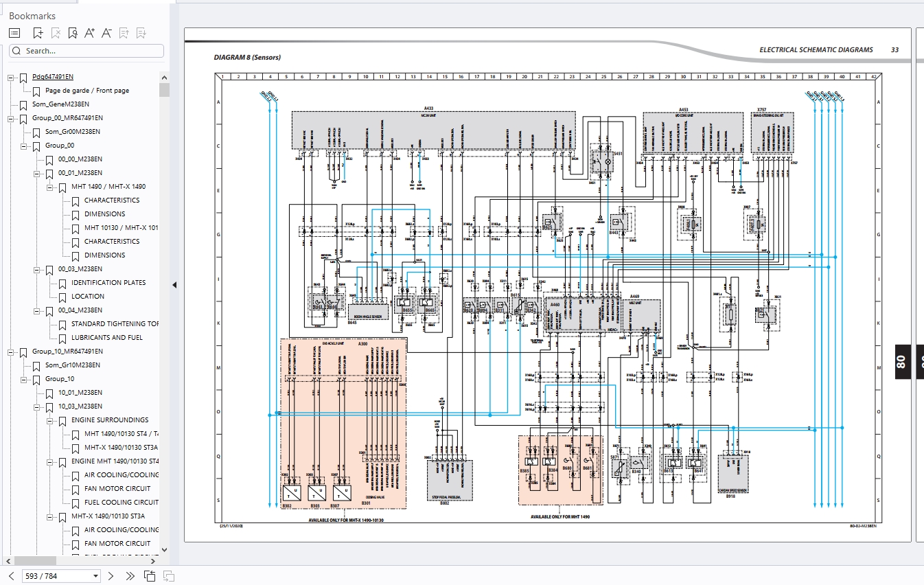924x585 pixels.
Task: Decrease bookmark text size with A-
Action: tap(106, 33)
